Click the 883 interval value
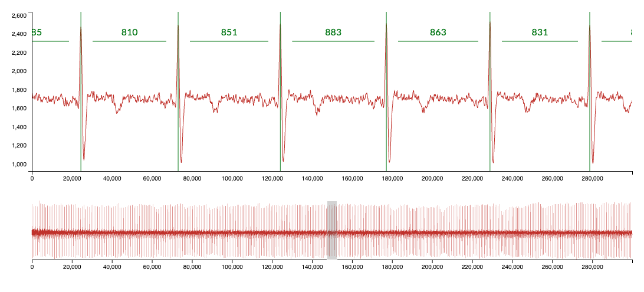644x292 pixels. point(333,32)
